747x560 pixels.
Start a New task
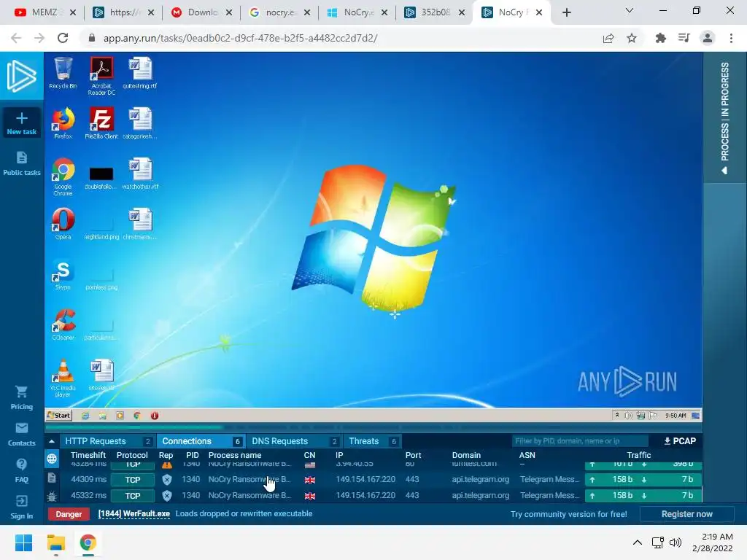point(21,123)
